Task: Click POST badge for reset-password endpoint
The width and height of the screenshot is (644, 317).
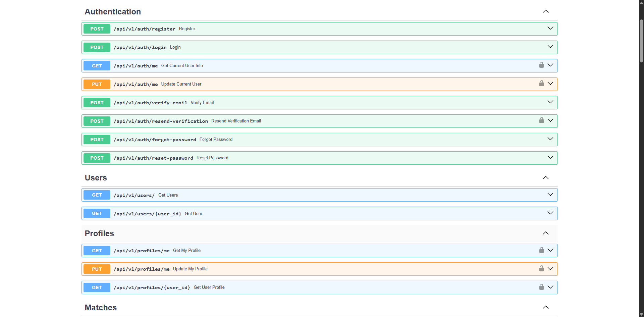Action: click(97, 158)
